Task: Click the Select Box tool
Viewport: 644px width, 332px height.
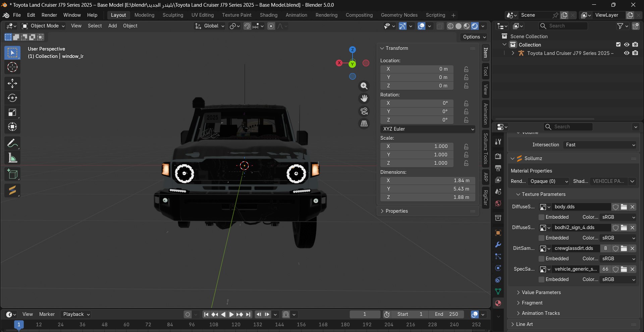Action: [12, 53]
